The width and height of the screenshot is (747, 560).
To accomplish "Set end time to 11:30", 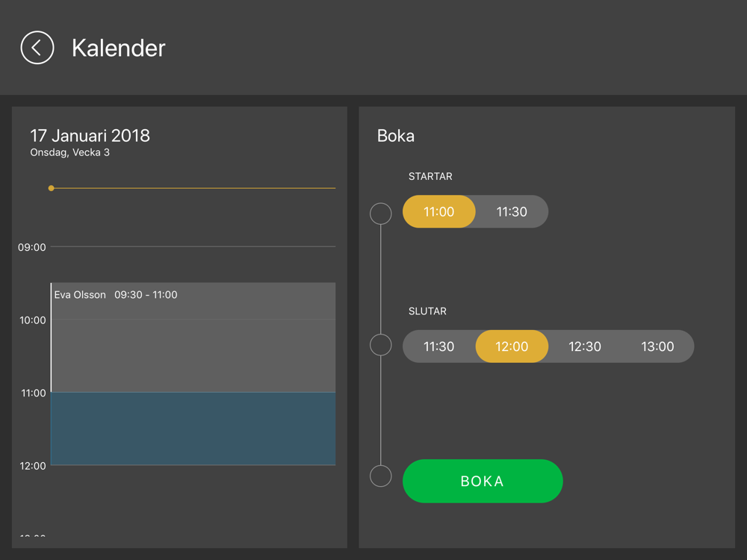I will (438, 346).
